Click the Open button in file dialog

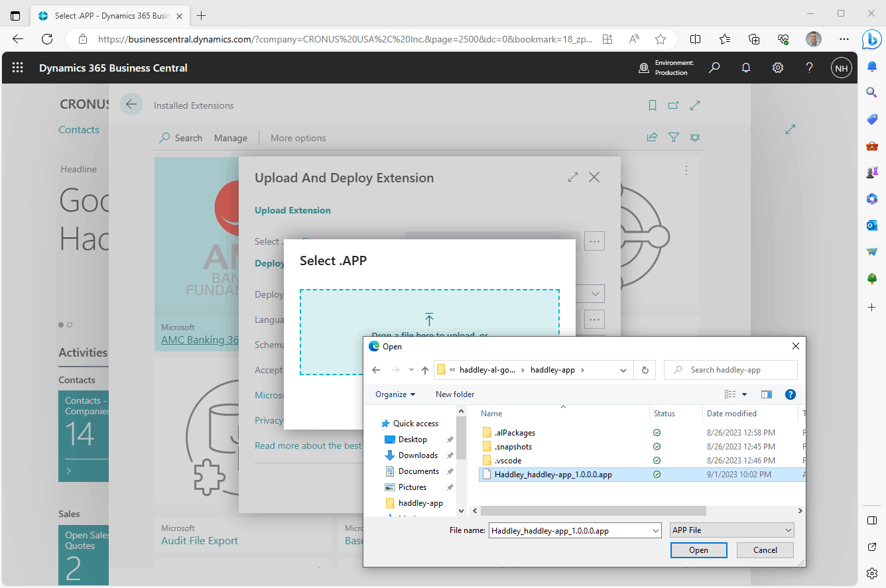point(698,550)
